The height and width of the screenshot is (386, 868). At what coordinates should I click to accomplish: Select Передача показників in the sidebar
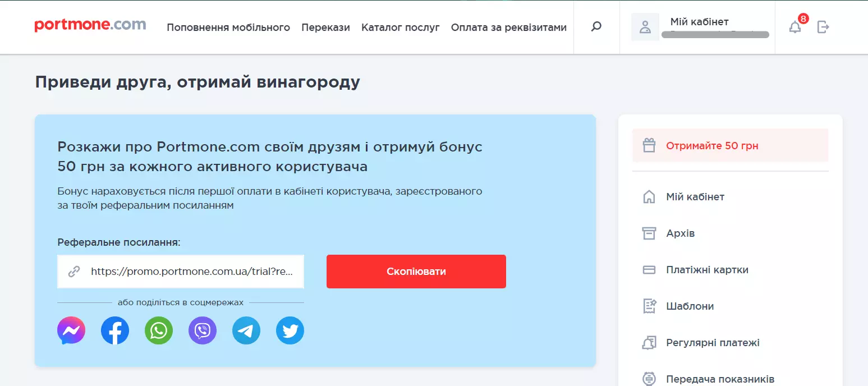[649, 378]
